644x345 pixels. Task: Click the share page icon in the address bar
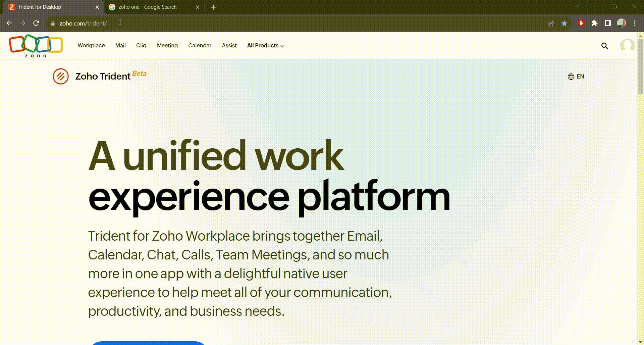pos(551,23)
